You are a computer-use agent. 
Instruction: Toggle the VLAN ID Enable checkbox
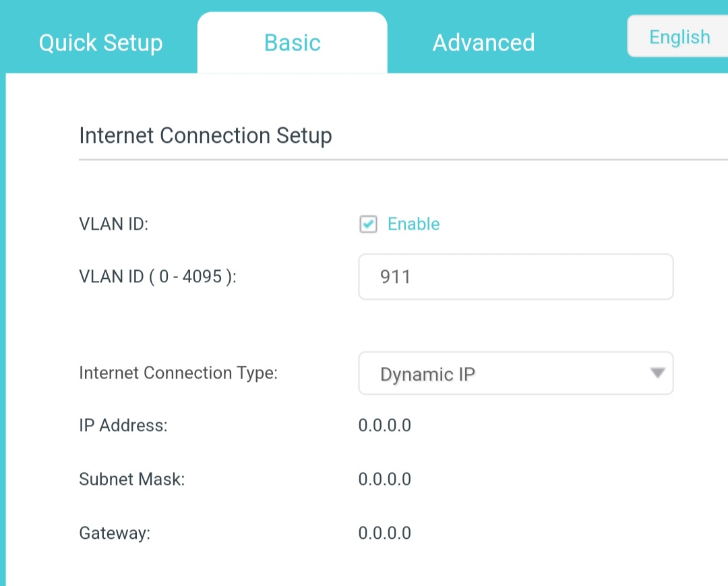coord(368,224)
